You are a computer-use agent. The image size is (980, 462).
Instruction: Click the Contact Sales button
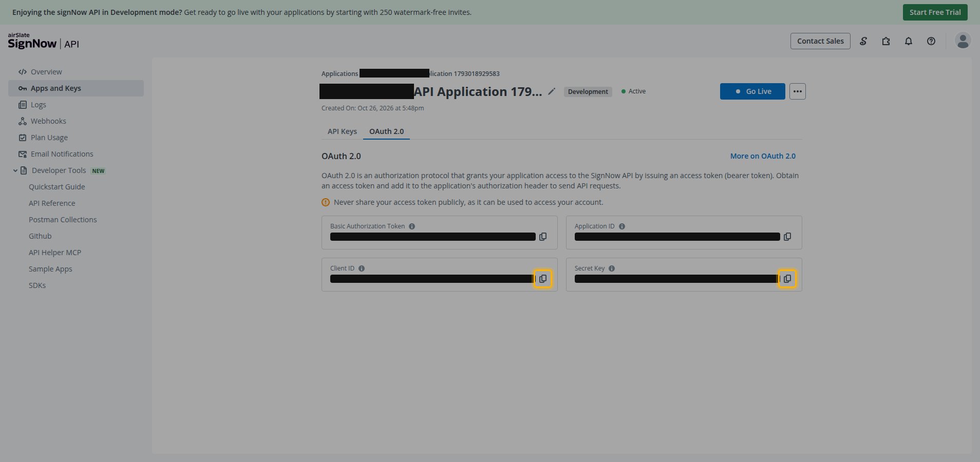pos(820,41)
